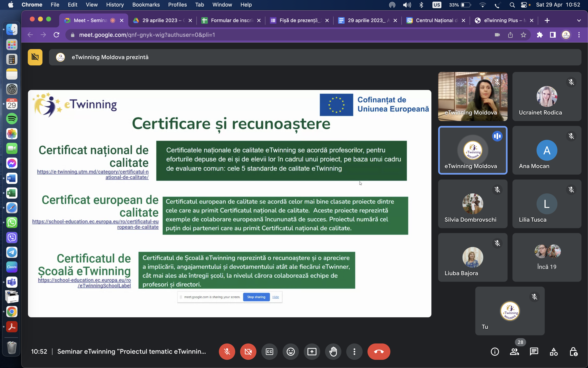
Task: Open Spotlight search icon
Action: [512, 5]
